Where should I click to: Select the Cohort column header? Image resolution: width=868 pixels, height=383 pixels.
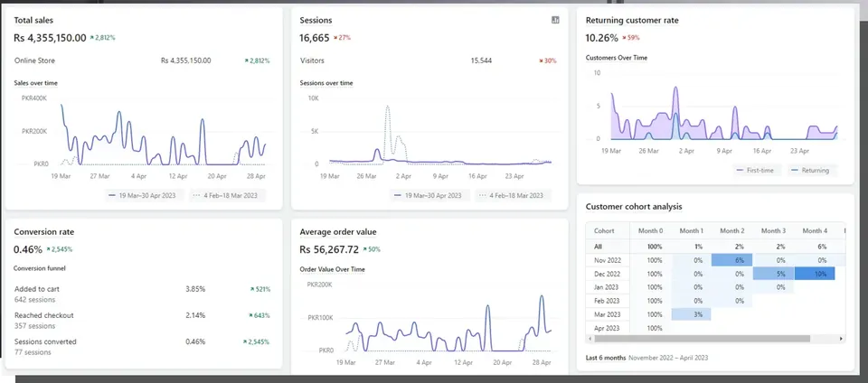604,231
